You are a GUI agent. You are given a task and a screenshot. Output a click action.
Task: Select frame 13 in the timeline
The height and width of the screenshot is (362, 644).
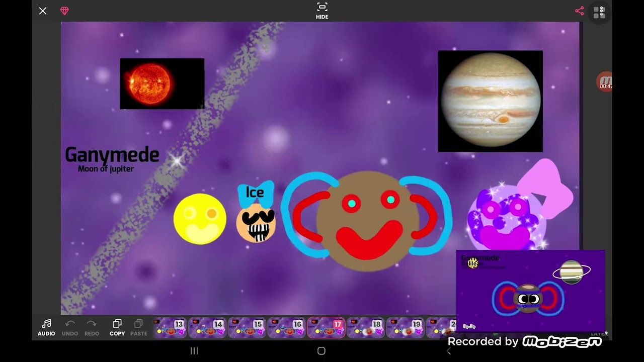[170, 327]
